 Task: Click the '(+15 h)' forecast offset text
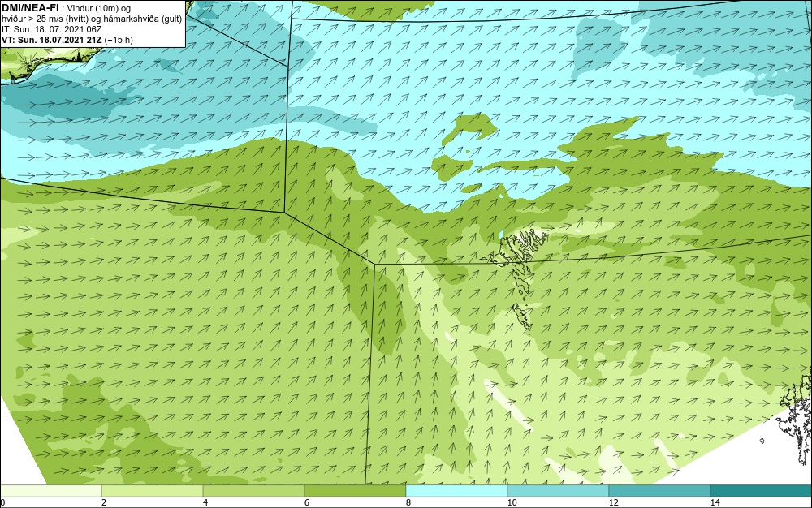119,39
